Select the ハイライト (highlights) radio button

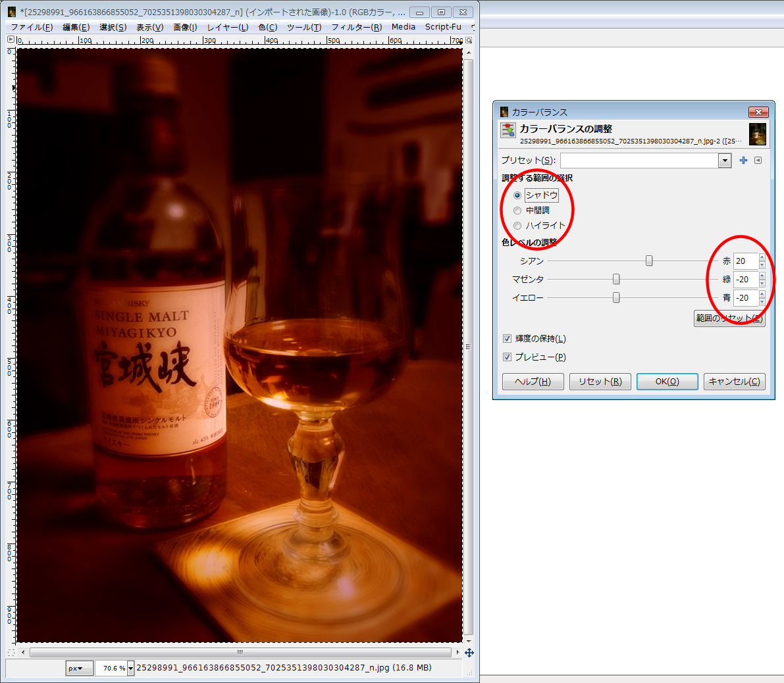click(517, 226)
